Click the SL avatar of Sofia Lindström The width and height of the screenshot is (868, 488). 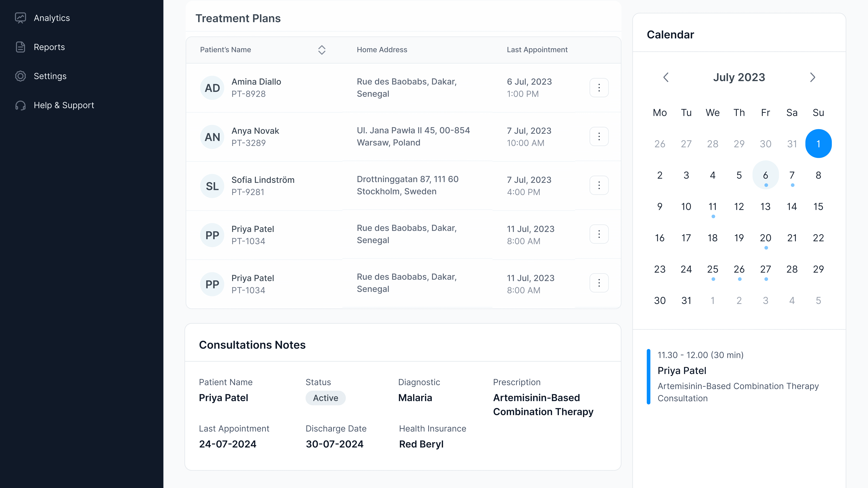(212, 186)
